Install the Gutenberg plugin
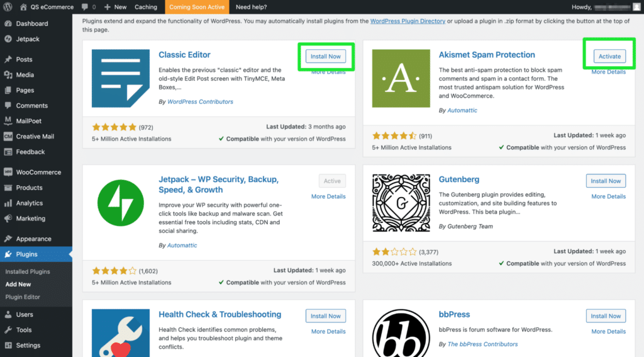This screenshot has width=644, height=357. coord(606,181)
